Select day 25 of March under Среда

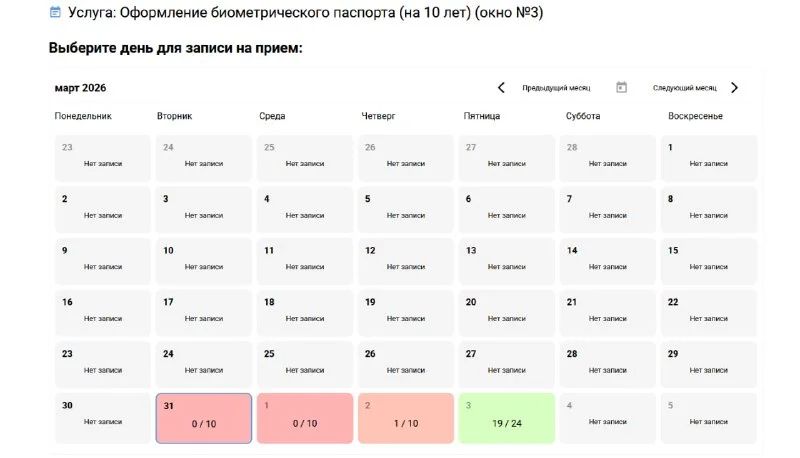pyautogui.click(x=305, y=365)
